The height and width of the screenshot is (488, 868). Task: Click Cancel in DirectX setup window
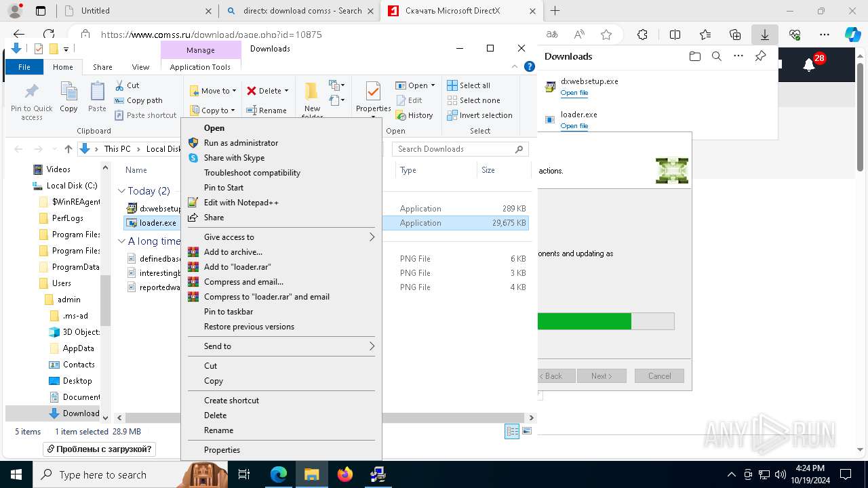click(x=659, y=376)
